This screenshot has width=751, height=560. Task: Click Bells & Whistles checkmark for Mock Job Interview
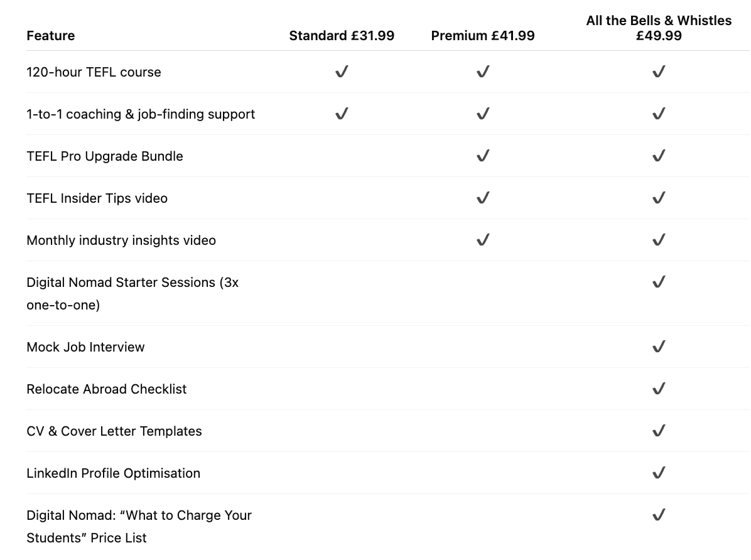point(659,347)
